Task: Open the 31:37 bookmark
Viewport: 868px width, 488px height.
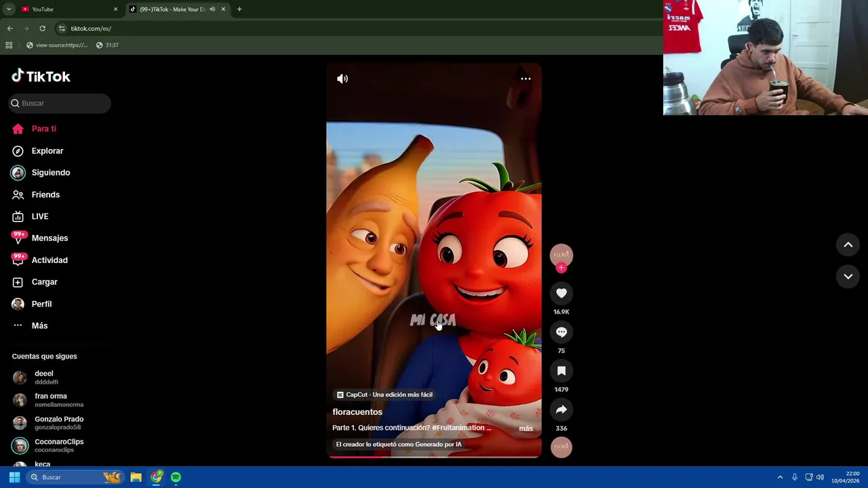Action: [x=107, y=45]
